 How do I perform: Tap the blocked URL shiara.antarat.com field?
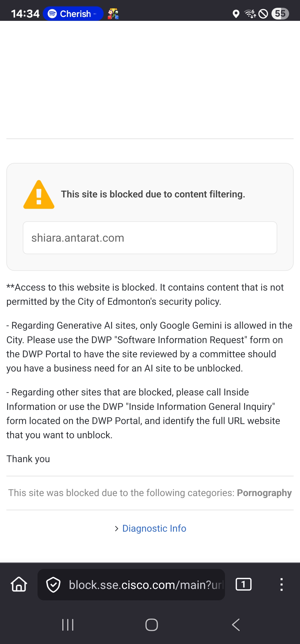click(150, 238)
